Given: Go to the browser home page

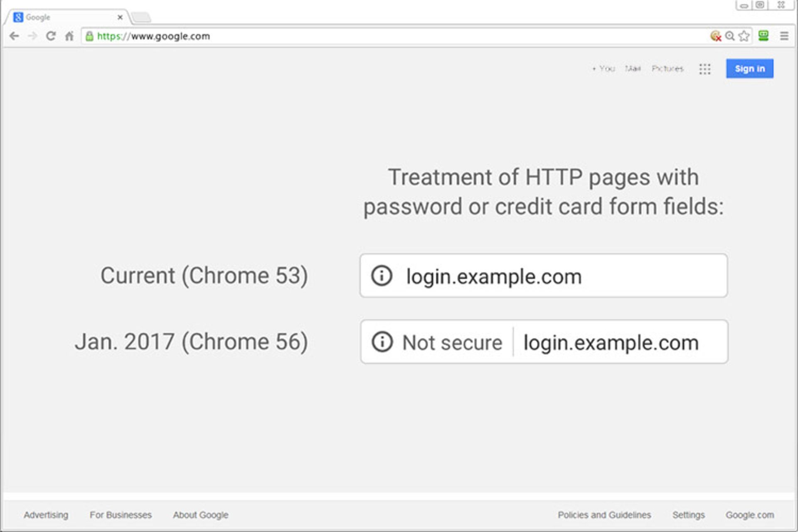Looking at the screenshot, I should [69, 36].
